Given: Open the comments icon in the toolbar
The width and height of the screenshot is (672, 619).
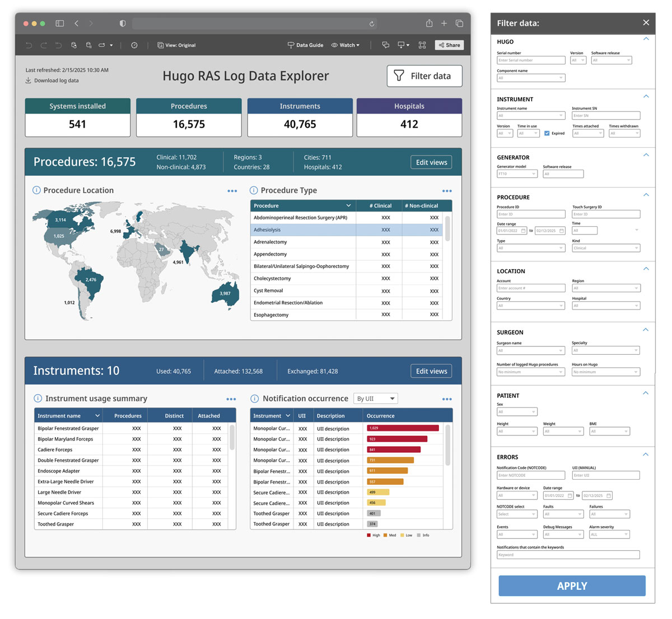Looking at the screenshot, I should click(x=385, y=45).
